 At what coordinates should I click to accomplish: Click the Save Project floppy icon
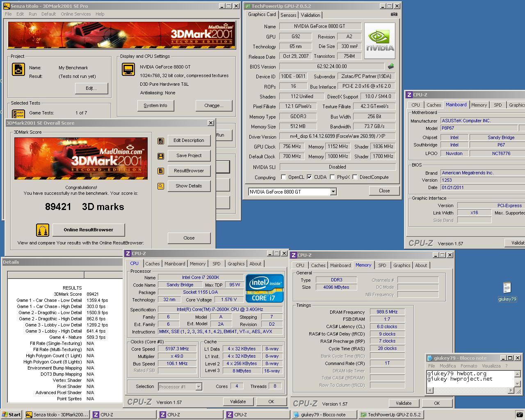click(x=161, y=156)
